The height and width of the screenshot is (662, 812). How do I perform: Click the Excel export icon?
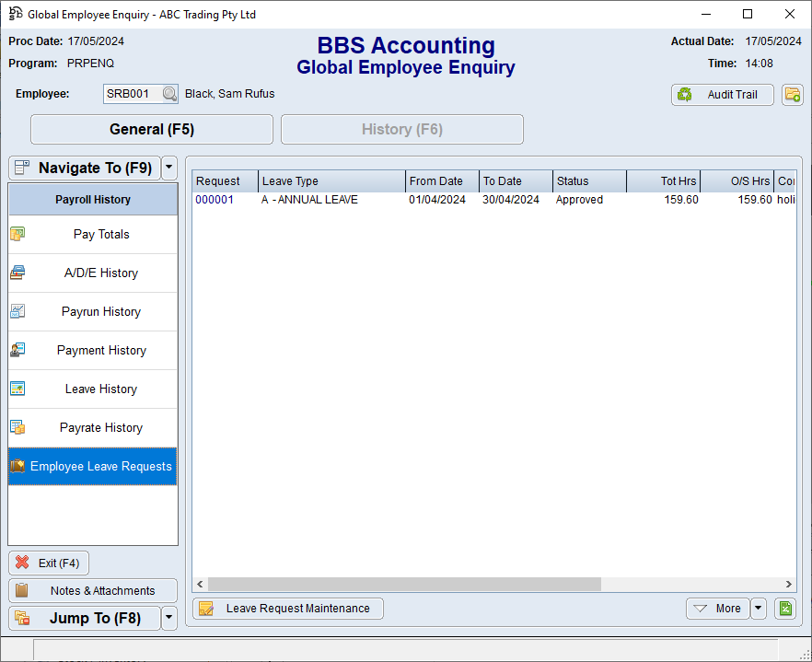tap(784, 609)
